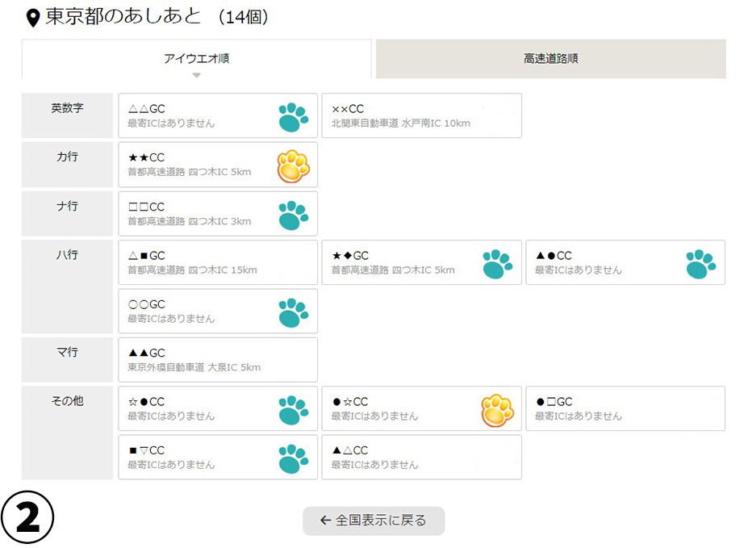This screenshot has width=756, height=548.
Task: Click the teal paw icon on ▲●CC
Action: point(700,264)
